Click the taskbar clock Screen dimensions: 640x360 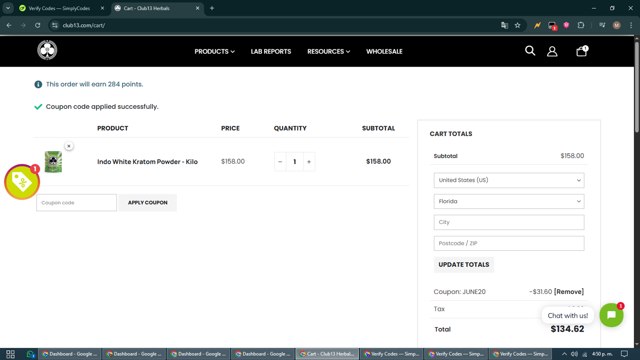point(602,354)
